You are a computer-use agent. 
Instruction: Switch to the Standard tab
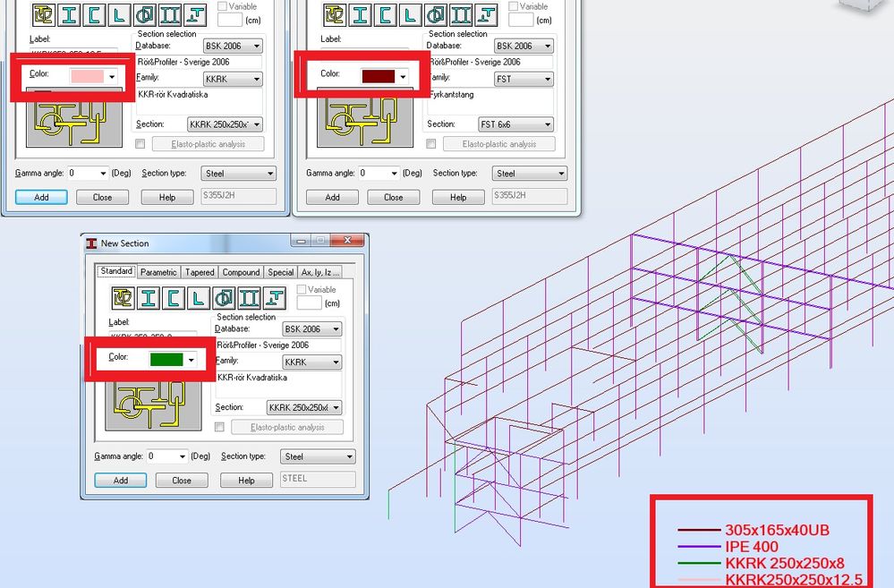click(x=116, y=271)
